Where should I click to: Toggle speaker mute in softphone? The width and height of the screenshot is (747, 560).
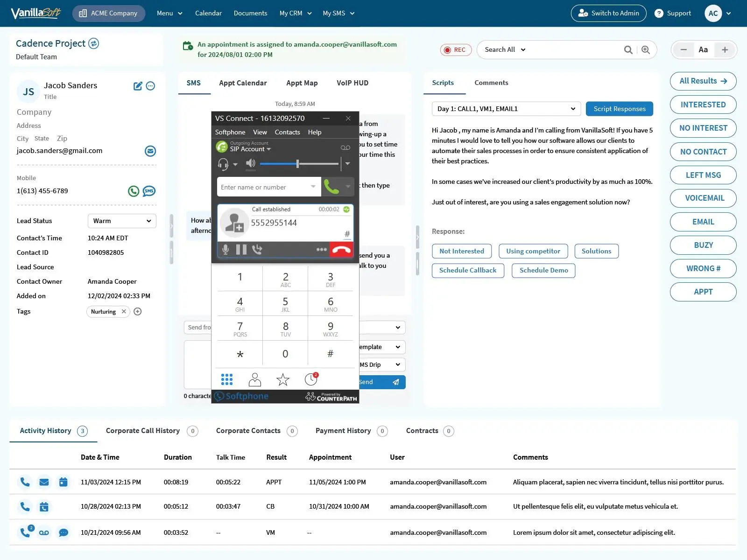point(251,163)
